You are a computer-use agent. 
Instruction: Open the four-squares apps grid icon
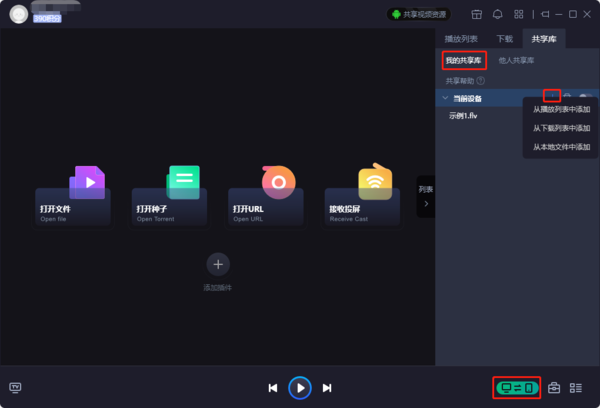tap(518, 14)
